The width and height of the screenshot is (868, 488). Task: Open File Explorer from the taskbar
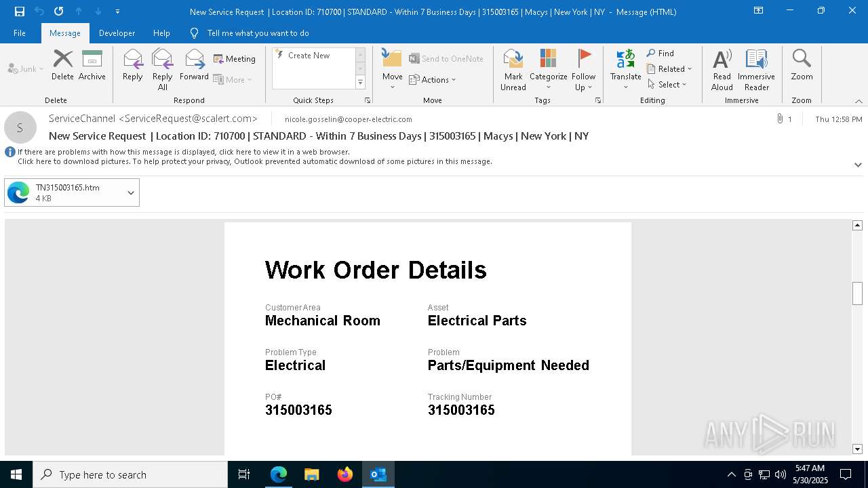(x=312, y=474)
